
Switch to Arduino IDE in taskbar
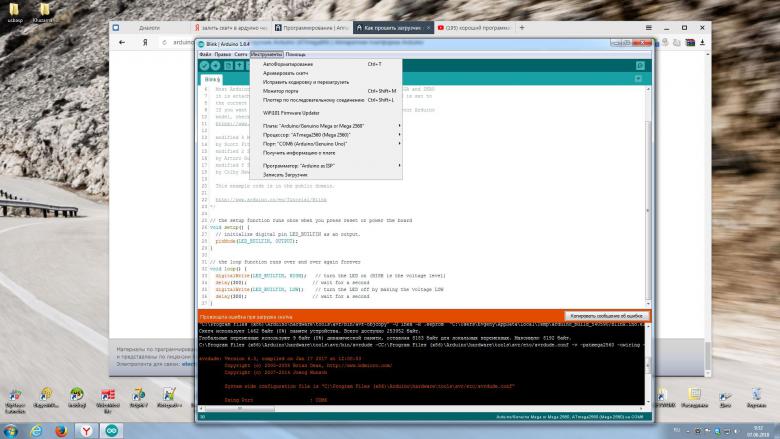point(111,431)
